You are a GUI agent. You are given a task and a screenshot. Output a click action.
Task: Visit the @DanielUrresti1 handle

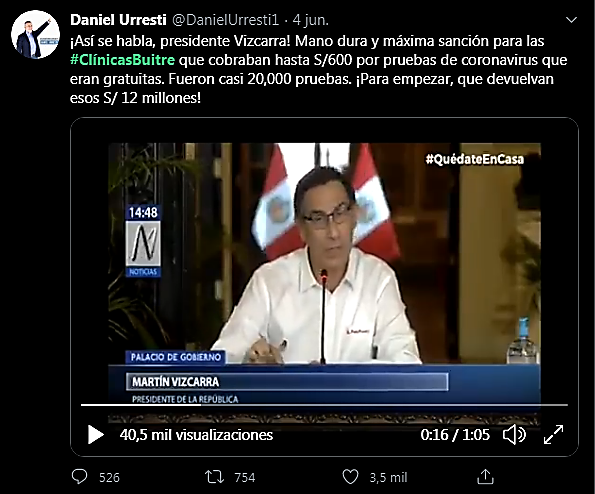click(226, 20)
